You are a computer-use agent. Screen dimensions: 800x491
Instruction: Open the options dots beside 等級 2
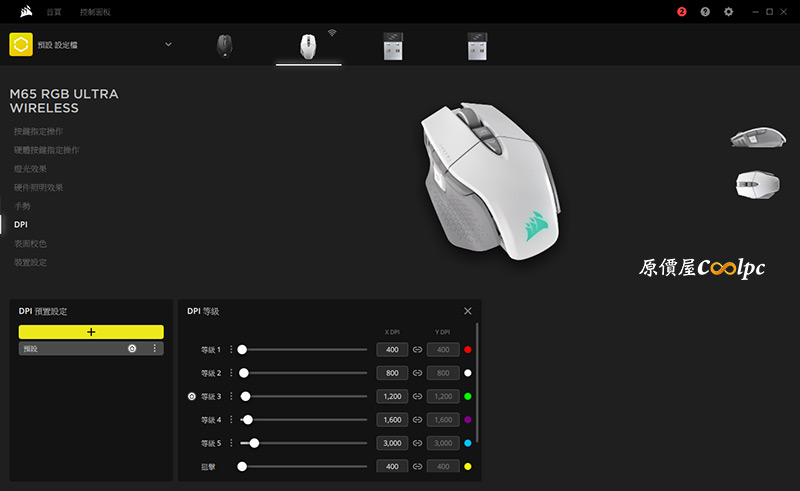point(231,373)
